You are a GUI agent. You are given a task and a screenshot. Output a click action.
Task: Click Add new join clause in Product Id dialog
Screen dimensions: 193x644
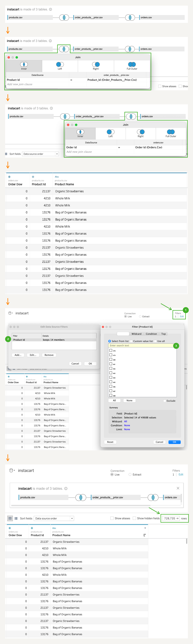(20, 84)
